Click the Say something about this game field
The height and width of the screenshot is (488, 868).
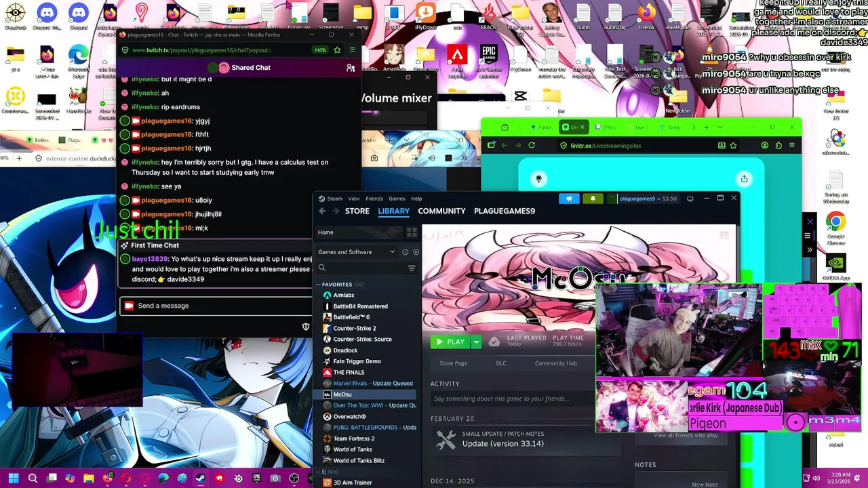tap(512, 399)
